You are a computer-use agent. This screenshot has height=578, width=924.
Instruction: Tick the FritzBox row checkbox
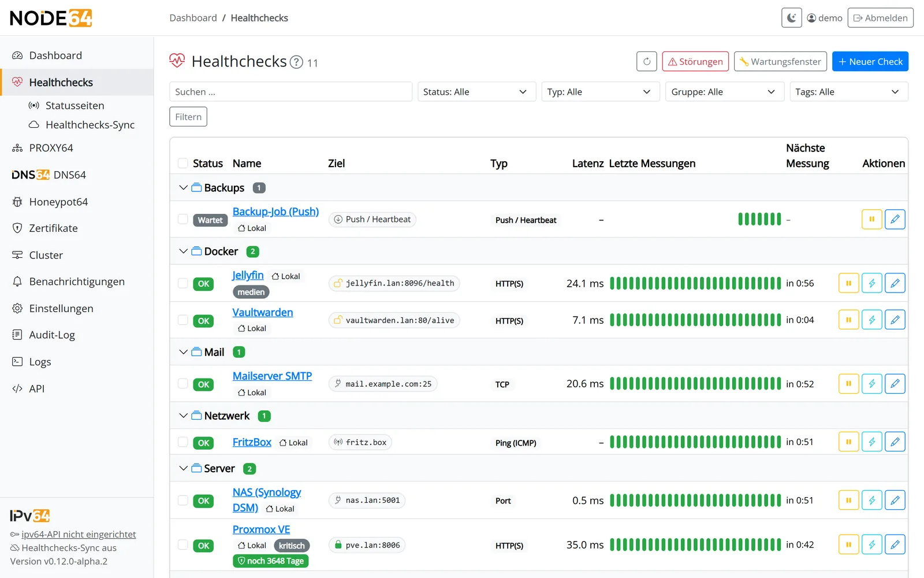click(x=183, y=442)
